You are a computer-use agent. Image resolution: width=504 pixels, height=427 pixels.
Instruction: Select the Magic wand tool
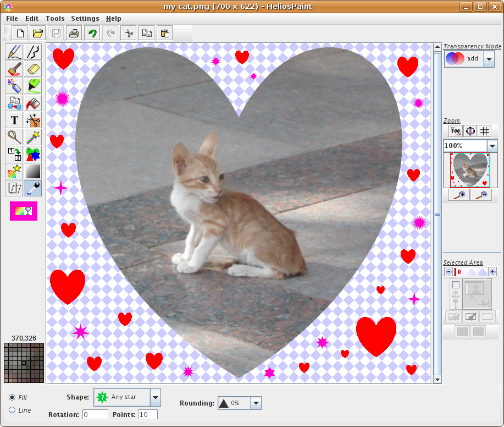pos(33,137)
